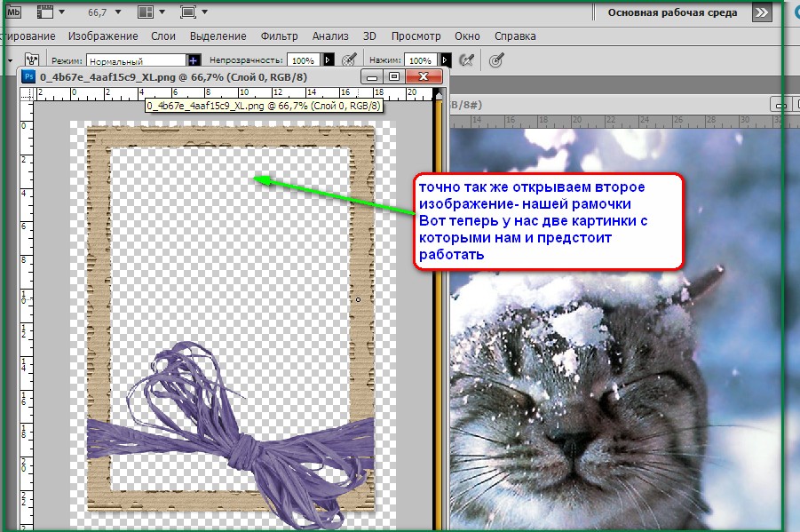Image resolution: width=800 pixels, height=532 pixels.
Task: Maximize the frame PNG document window
Action: point(395,77)
